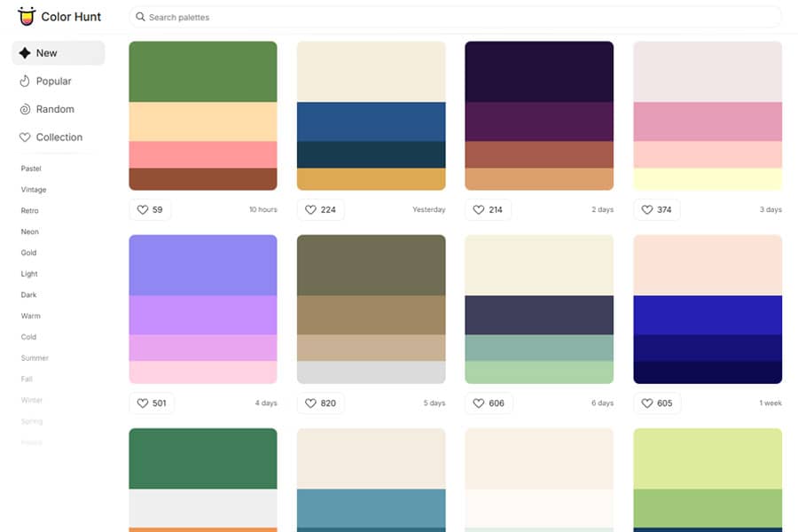Click the '10 hours' timestamp

pos(263,210)
